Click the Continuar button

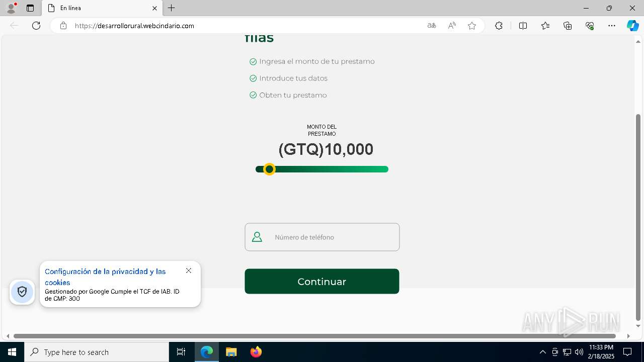point(322,282)
